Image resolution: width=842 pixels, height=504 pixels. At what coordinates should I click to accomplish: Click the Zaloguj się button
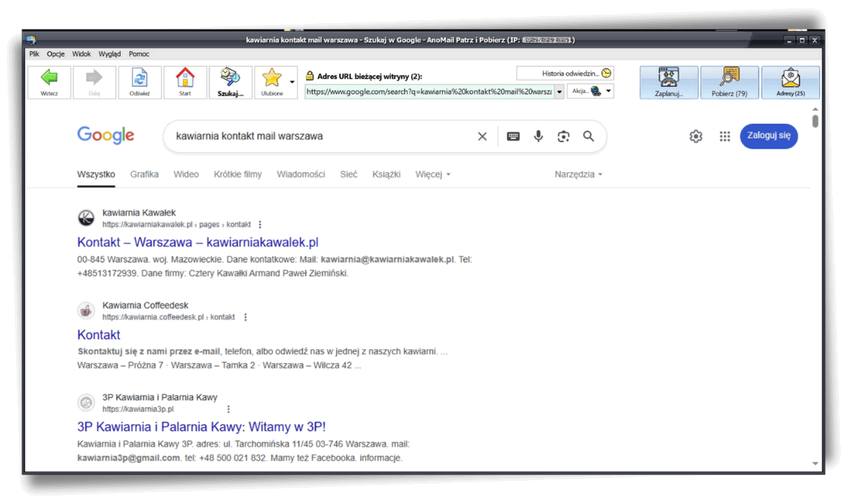769,136
